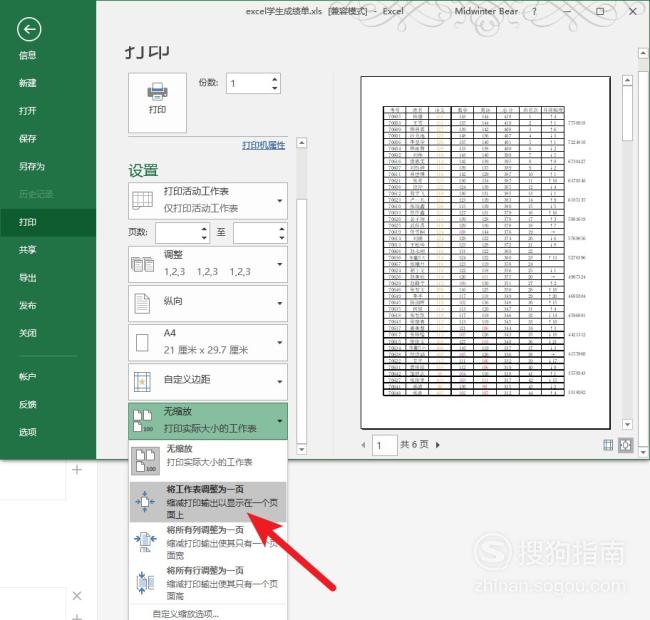Click the back arrow to leave Backstage
This screenshot has height=620, width=650.
coord(29,29)
